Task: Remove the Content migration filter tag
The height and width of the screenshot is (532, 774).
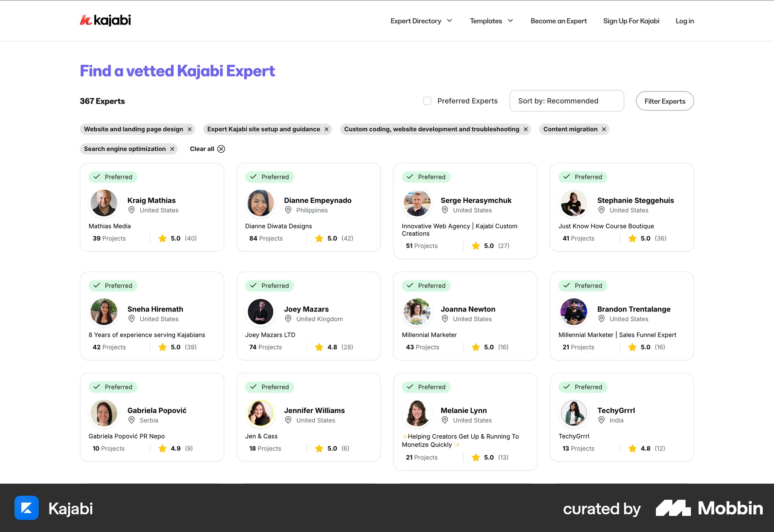Action: [x=604, y=129]
